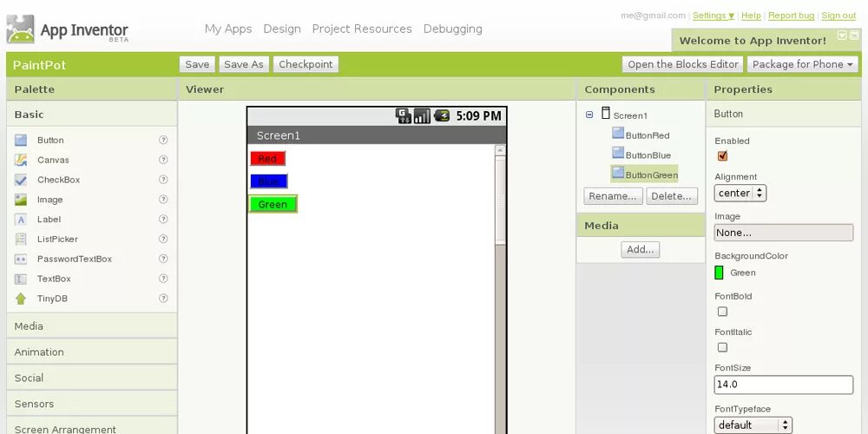Viewport: 868px width, 434px height.
Task: Click the App Inventor Android logo
Action: [21, 30]
